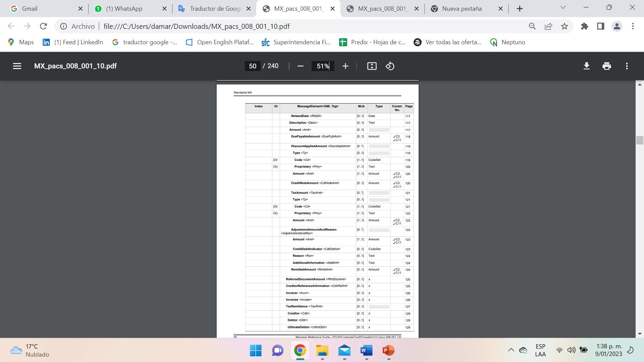Click the fit to page icon
The width and height of the screenshot is (644, 362).
tap(372, 66)
